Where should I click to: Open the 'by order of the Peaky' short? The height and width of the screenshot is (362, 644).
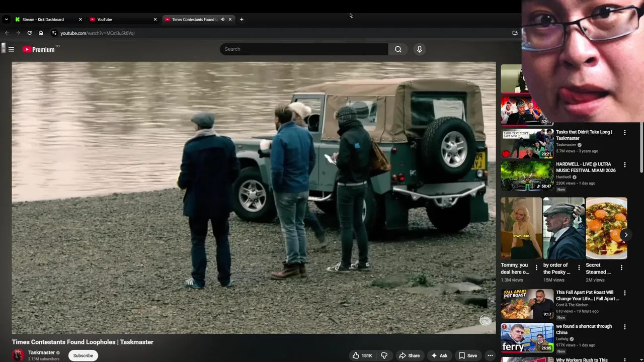tap(563, 228)
